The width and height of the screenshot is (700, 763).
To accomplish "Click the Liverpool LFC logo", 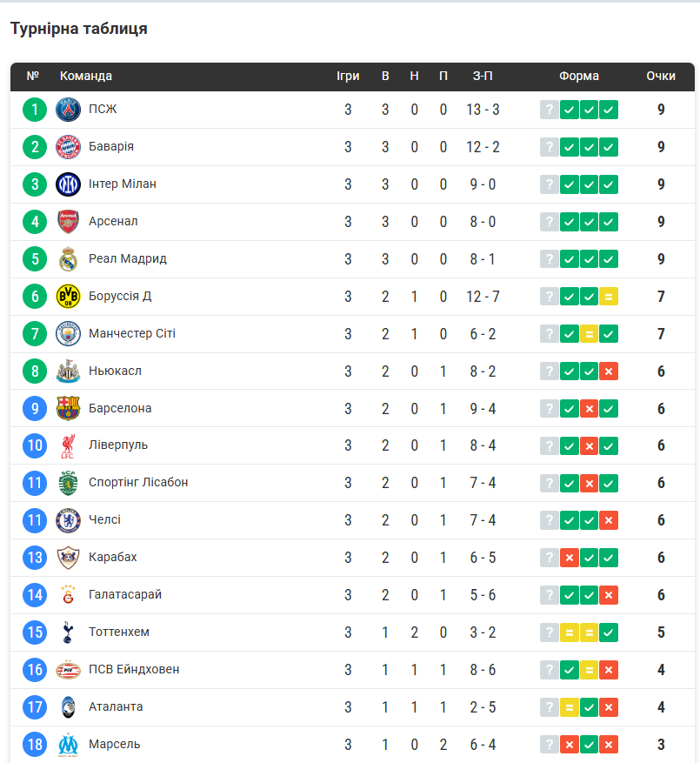I will pos(68,446).
